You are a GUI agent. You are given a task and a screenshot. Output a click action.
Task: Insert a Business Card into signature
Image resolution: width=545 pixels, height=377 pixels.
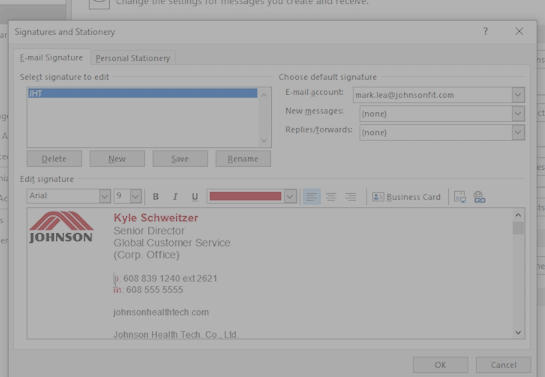pos(406,197)
